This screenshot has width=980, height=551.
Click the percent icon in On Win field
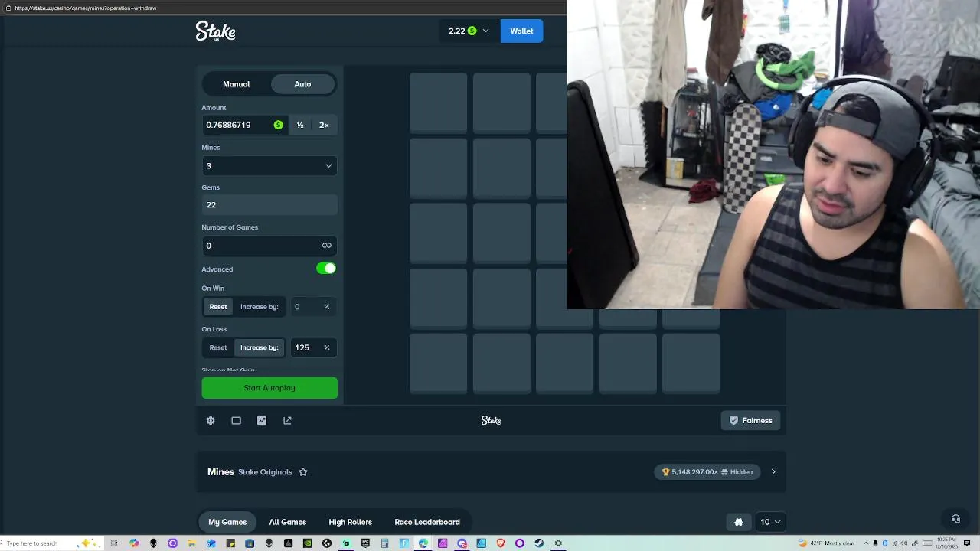[326, 307]
